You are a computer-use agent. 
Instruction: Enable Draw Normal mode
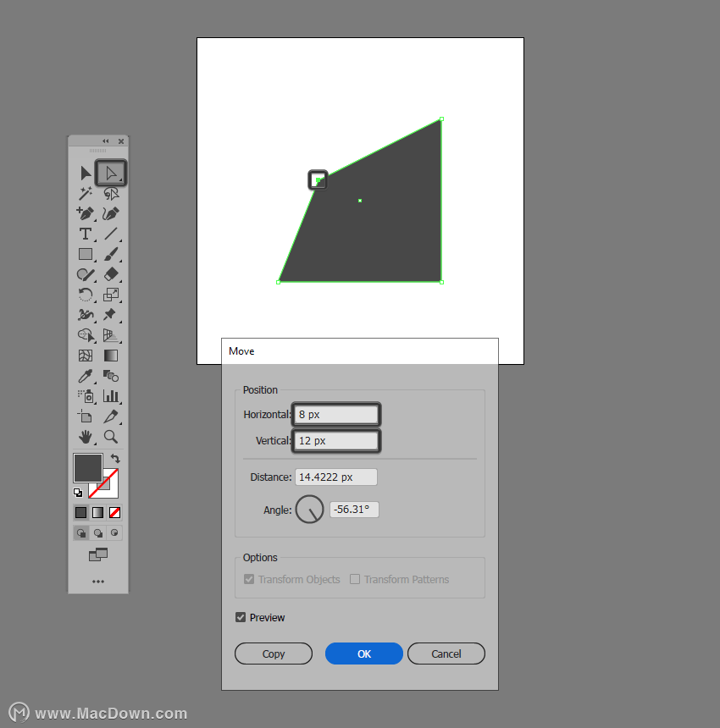81,532
